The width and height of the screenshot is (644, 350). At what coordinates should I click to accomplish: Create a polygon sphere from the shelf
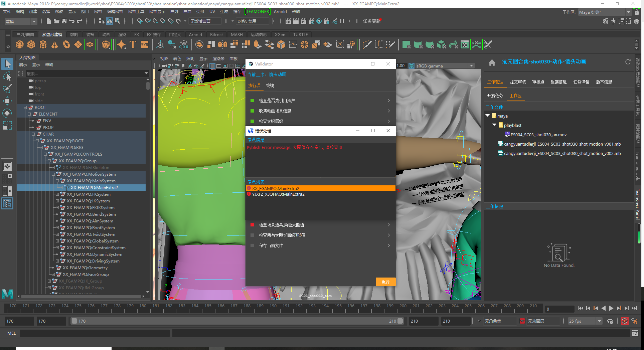20,44
